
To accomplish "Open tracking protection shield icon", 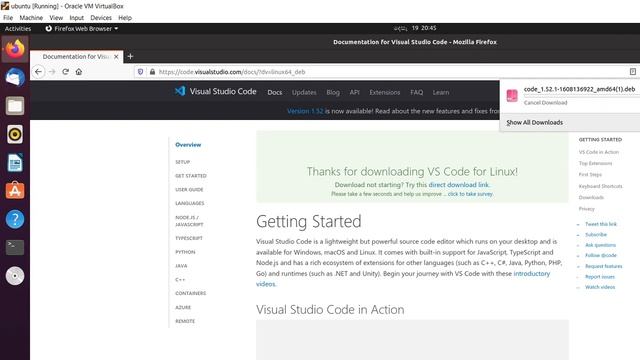I will pyautogui.click(x=140, y=72).
